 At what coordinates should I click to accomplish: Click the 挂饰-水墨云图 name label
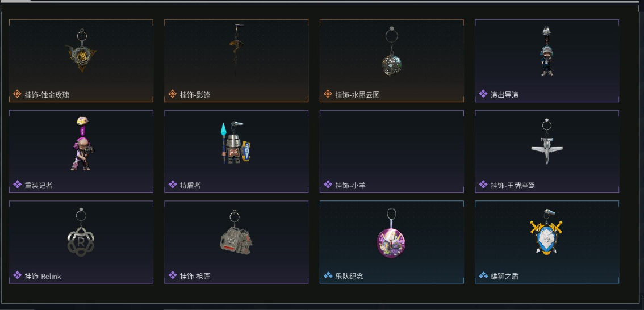click(x=357, y=95)
